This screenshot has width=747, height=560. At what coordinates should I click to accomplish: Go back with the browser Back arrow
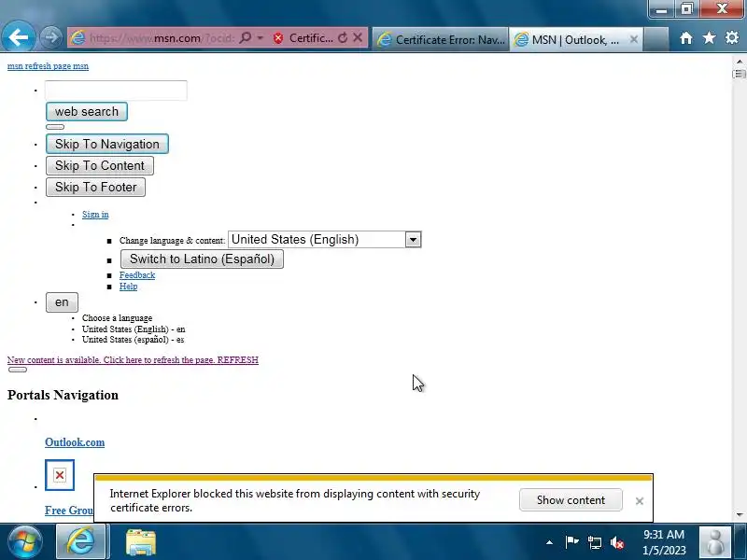click(x=18, y=36)
